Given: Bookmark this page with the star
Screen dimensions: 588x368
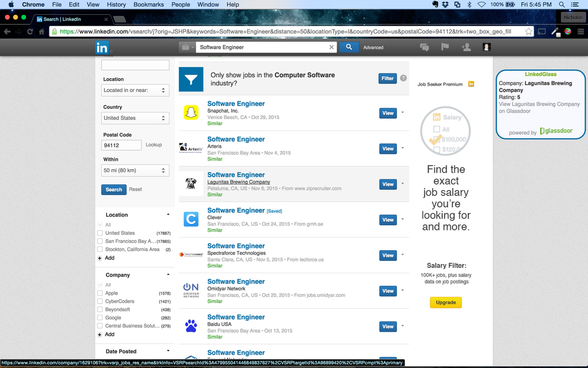Looking at the screenshot, I should tap(528, 32).
